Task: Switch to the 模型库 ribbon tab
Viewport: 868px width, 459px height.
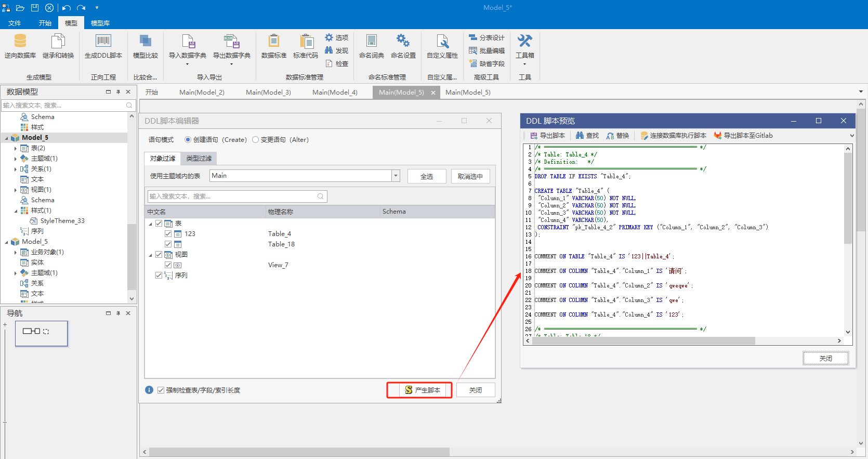Action: coord(100,23)
